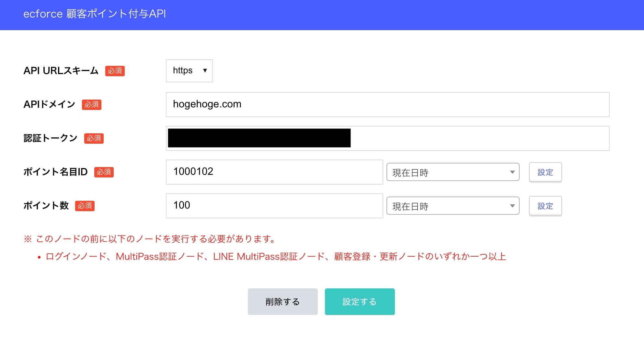
Task: Focus the 認証トークン input field
Action: [x=387, y=138]
